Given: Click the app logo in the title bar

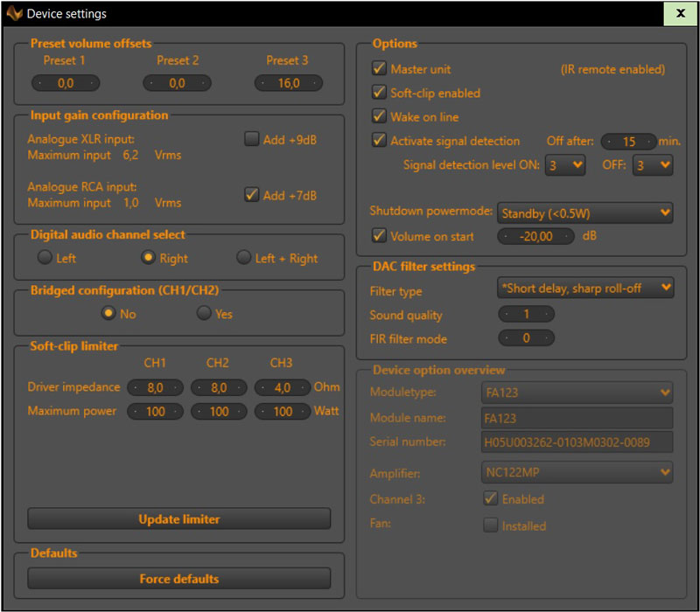Looking at the screenshot, I should tap(14, 13).
